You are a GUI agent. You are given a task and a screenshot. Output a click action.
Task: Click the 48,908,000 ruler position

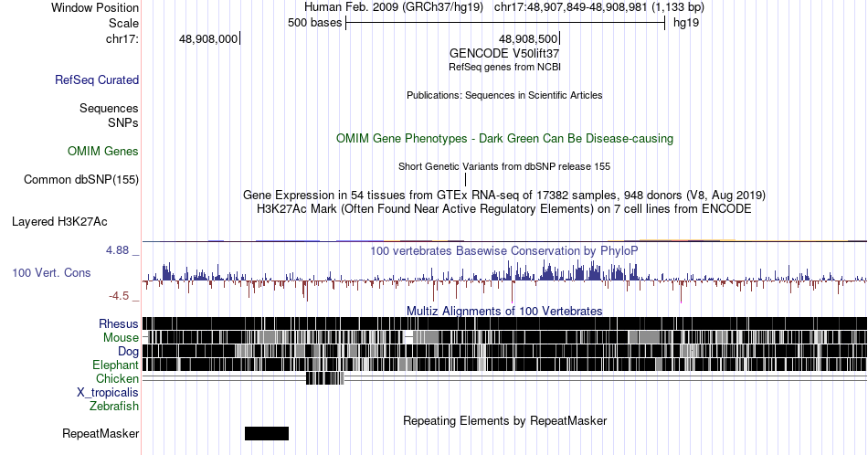208,38
